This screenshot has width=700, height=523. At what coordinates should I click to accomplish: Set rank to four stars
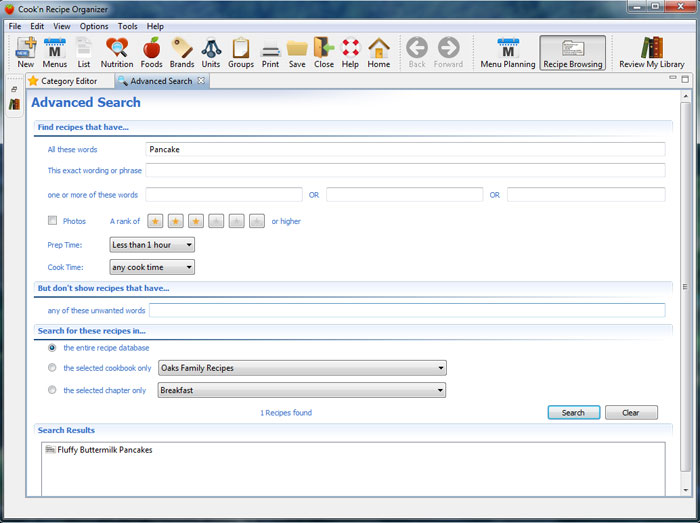[x=216, y=221]
